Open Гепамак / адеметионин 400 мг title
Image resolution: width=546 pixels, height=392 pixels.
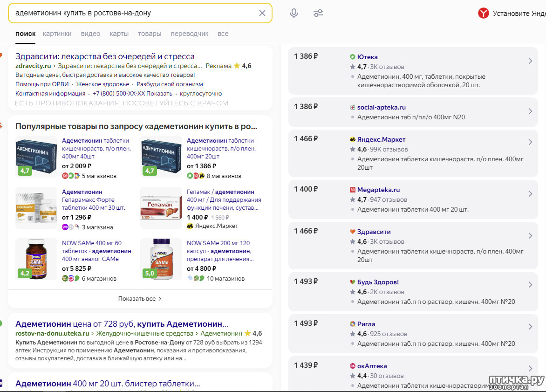click(x=224, y=199)
